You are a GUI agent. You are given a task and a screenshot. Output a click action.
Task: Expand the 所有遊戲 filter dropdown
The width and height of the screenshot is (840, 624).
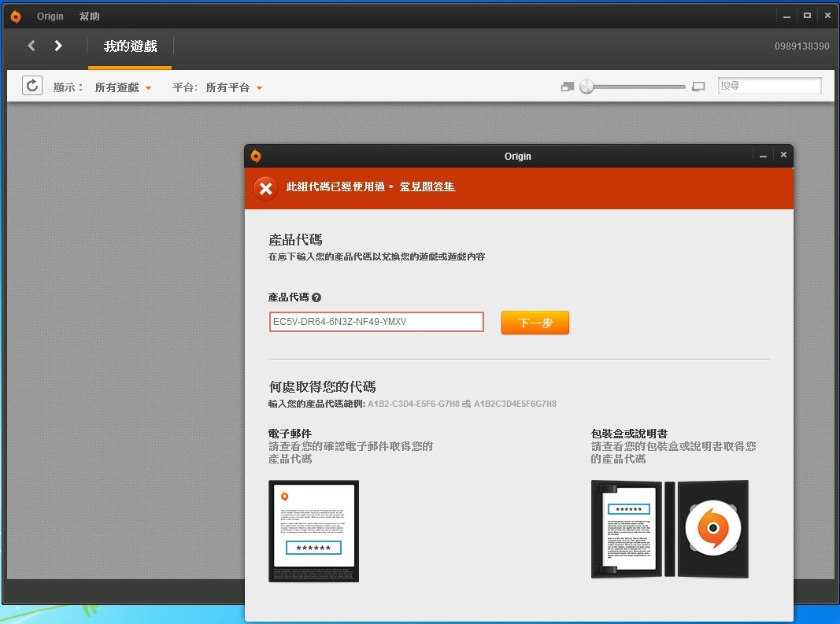(124, 87)
